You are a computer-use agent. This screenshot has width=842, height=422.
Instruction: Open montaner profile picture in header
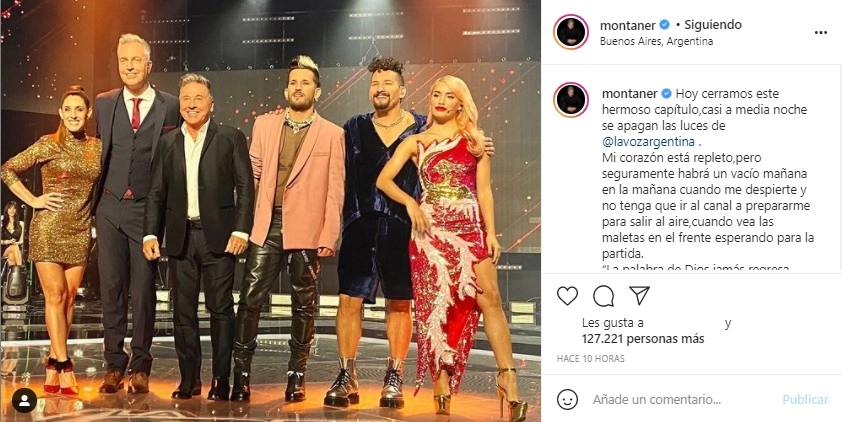click(571, 32)
